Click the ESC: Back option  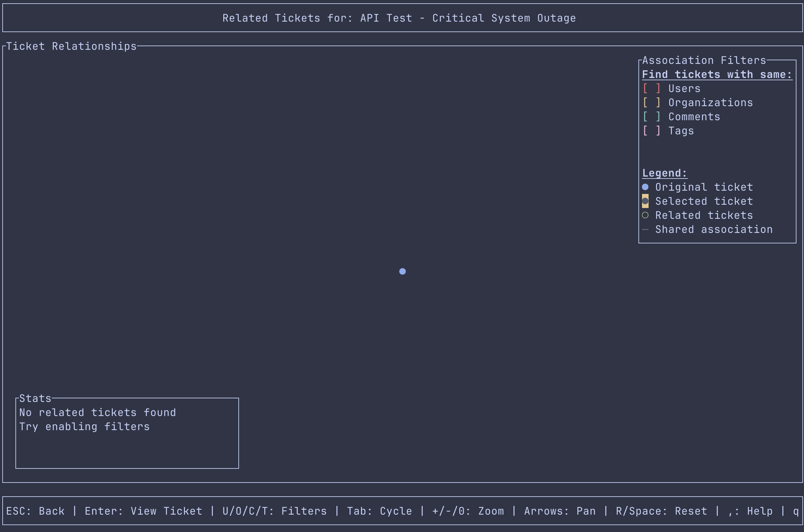tap(35, 511)
